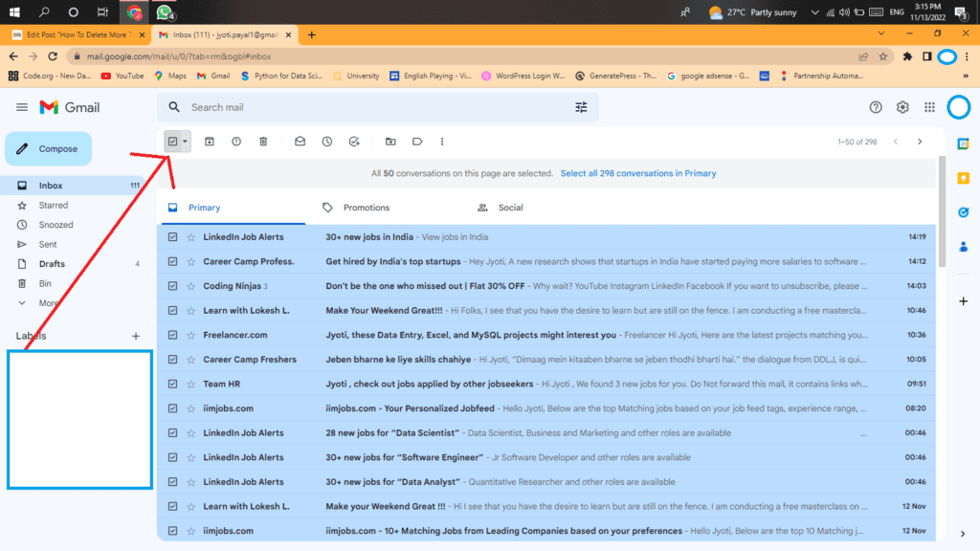Click the Mark as read envelope icon
This screenshot has height=551, width=980.
pos(300,142)
